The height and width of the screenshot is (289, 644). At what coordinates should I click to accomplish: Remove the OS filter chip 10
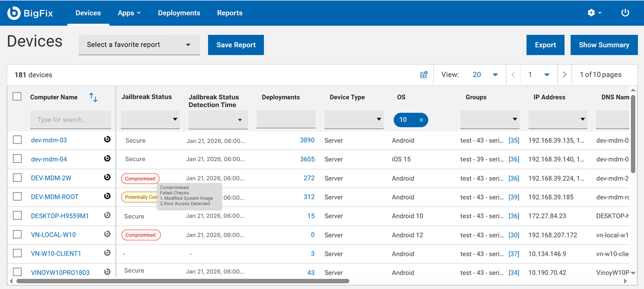point(421,120)
